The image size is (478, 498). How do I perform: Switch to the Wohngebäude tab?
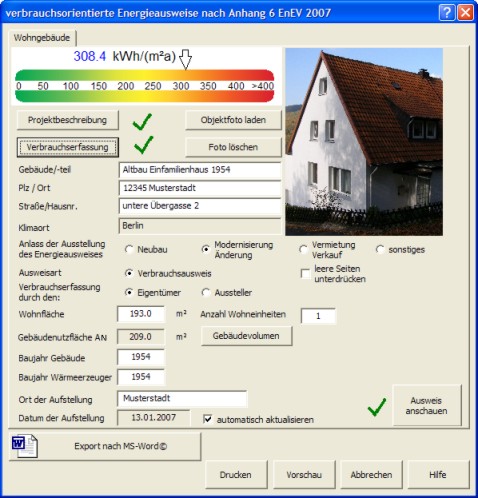tap(42, 38)
